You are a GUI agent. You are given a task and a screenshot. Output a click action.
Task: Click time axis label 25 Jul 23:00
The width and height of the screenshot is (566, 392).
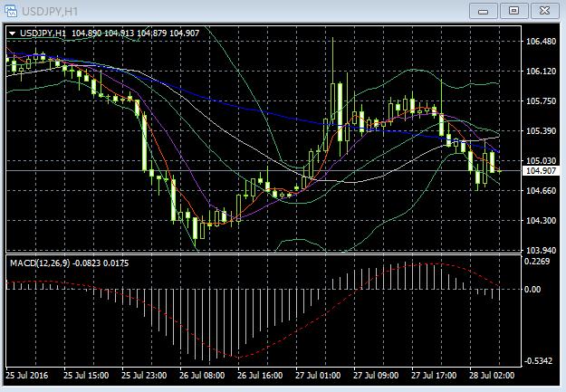pos(144,376)
